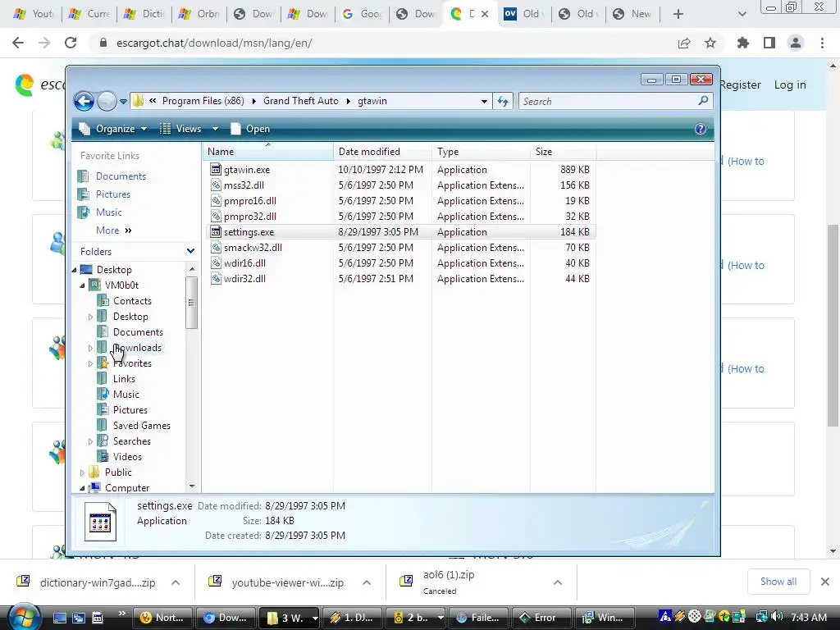The height and width of the screenshot is (630, 840).
Task: Collapse the Folders pane chevron
Action: click(x=190, y=251)
